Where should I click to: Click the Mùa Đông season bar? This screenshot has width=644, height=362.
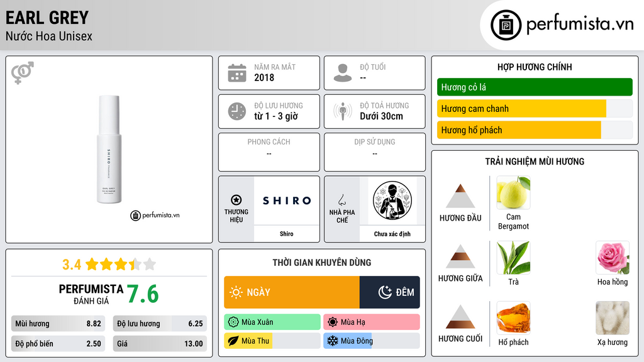(372, 341)
